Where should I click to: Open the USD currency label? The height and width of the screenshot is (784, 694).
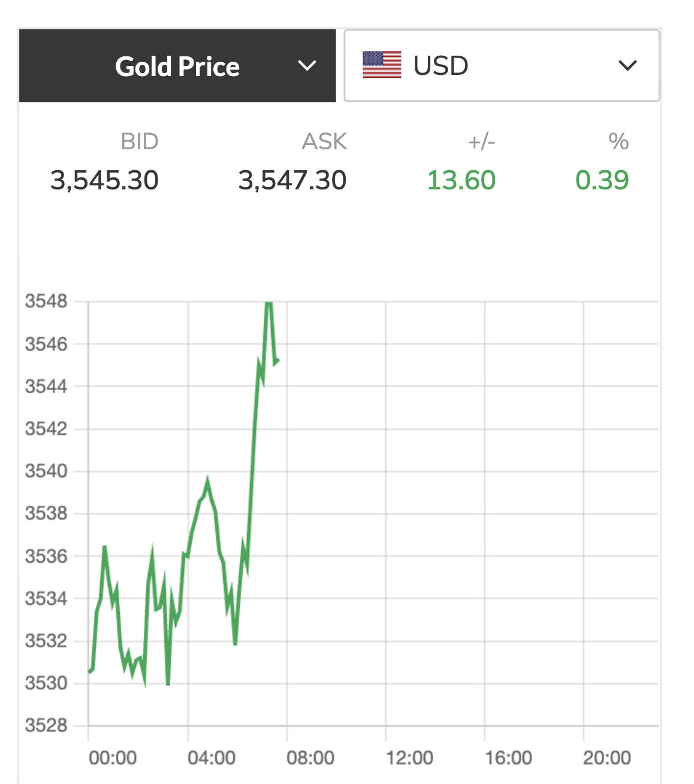440,66
